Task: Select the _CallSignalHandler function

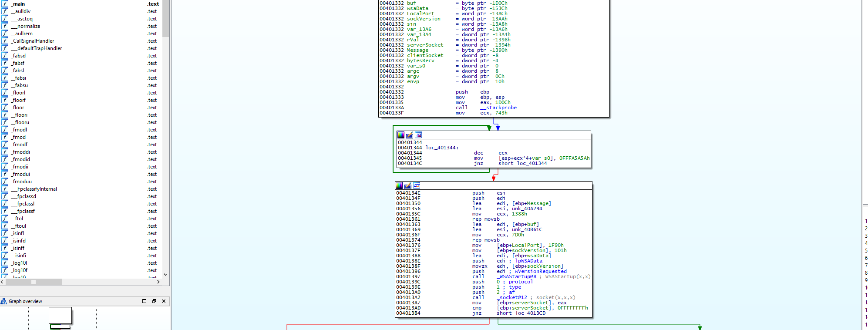Action: pos(33,41)
